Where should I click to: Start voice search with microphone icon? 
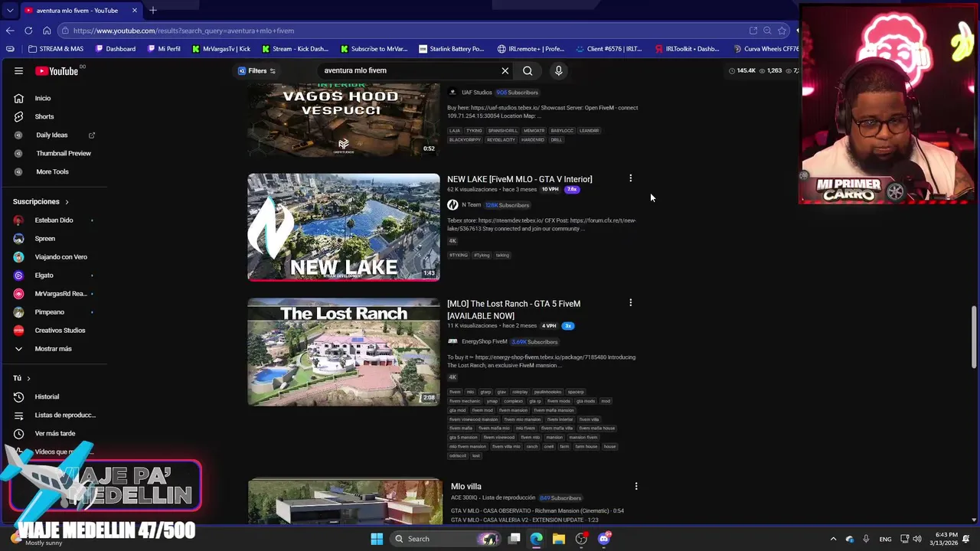[559, 70]
